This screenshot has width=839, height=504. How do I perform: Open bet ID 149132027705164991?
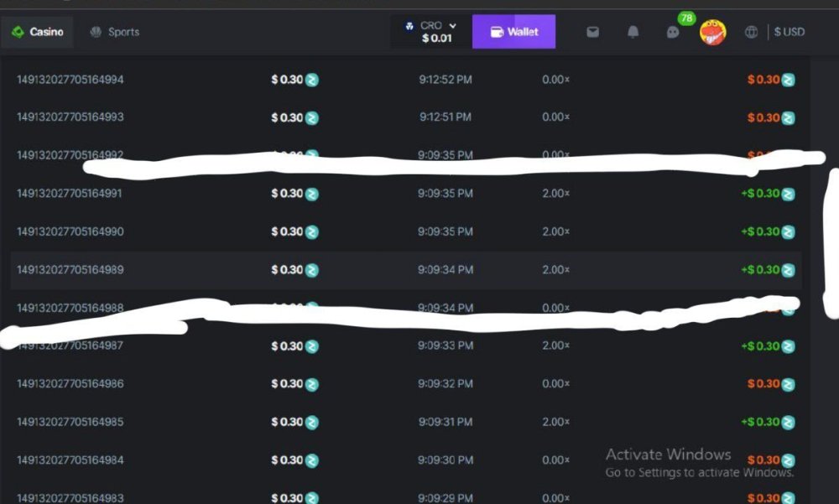click(70, 193)
